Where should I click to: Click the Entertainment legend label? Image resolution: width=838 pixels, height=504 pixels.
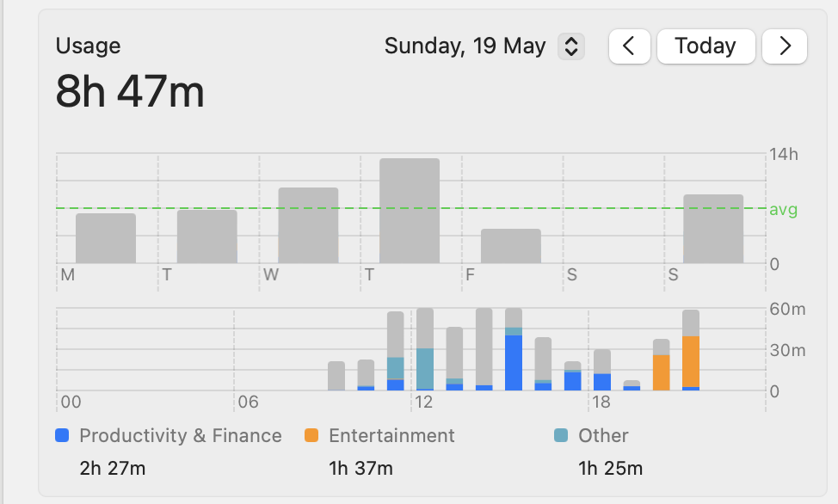coord(391,436)
